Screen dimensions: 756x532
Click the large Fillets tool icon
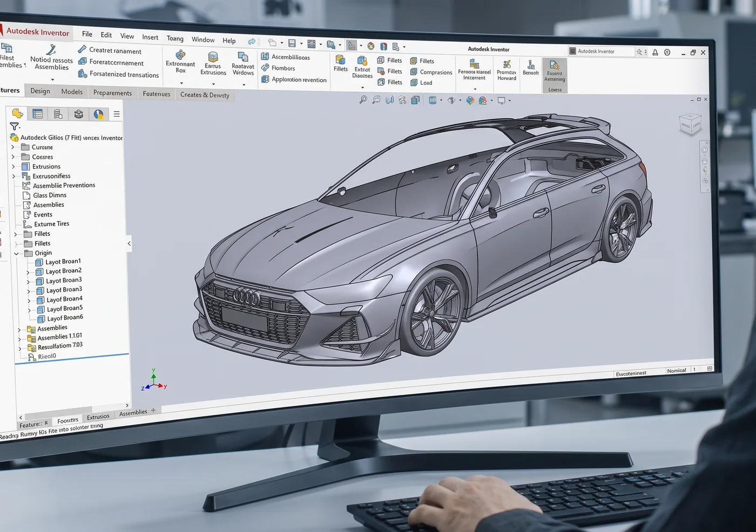coord(340,59)
